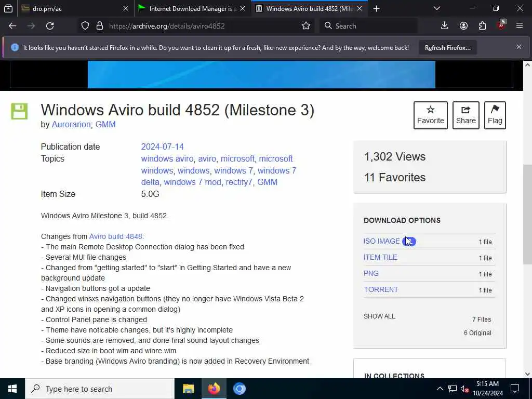Click the info icon beside ISO IMAGE
Screen dimensions: 532x399
pyautogui.click(x=409, y=241)
